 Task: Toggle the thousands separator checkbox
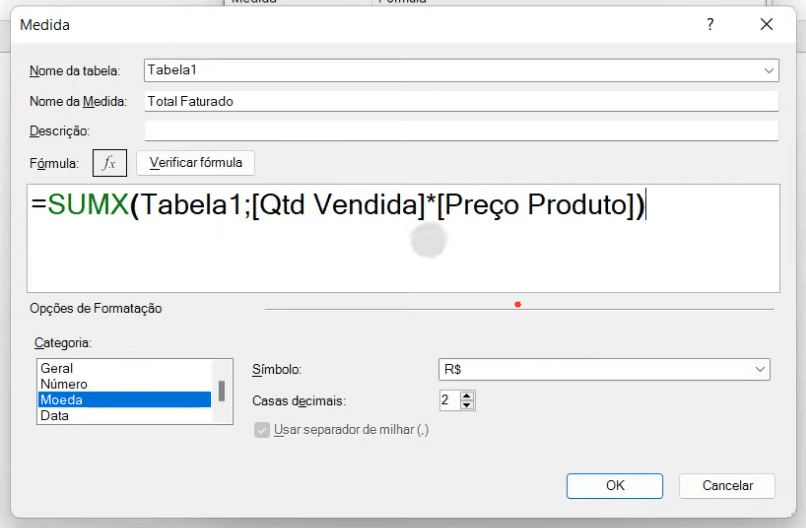[262, 430]
